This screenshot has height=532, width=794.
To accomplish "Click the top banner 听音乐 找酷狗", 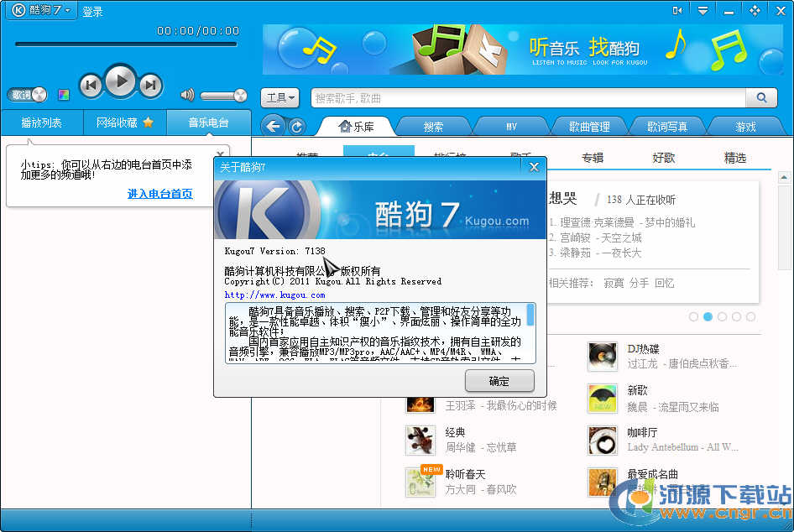I will (x=523, y=50).
